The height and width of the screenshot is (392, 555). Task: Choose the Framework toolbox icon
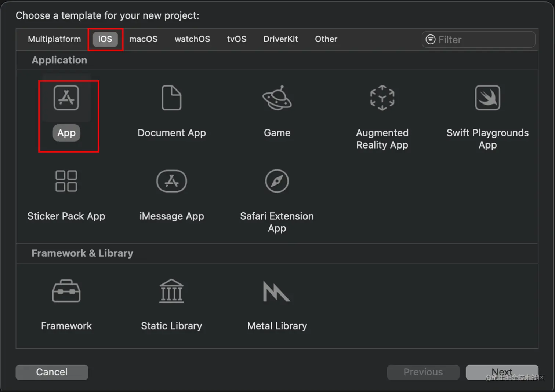(x=66, y=291)
